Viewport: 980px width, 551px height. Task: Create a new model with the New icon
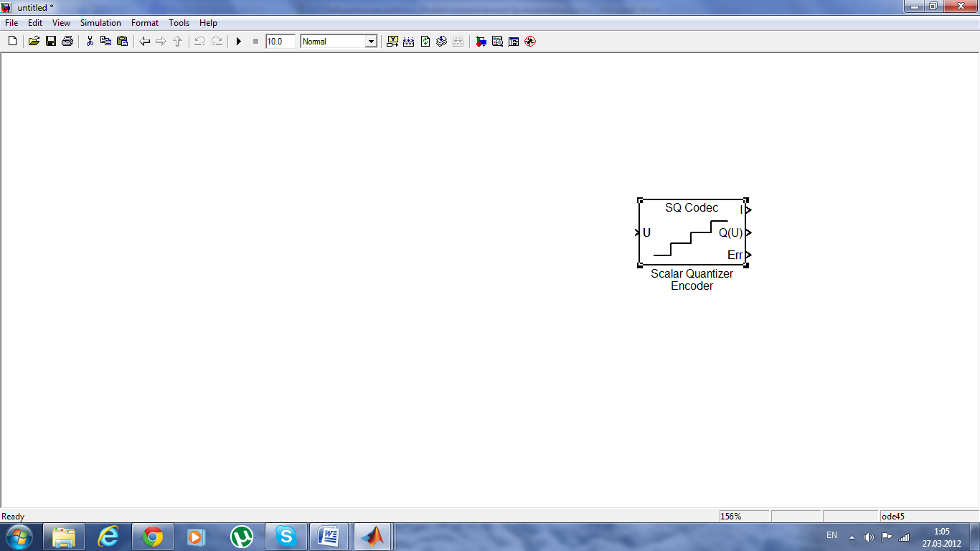(12, 42)
